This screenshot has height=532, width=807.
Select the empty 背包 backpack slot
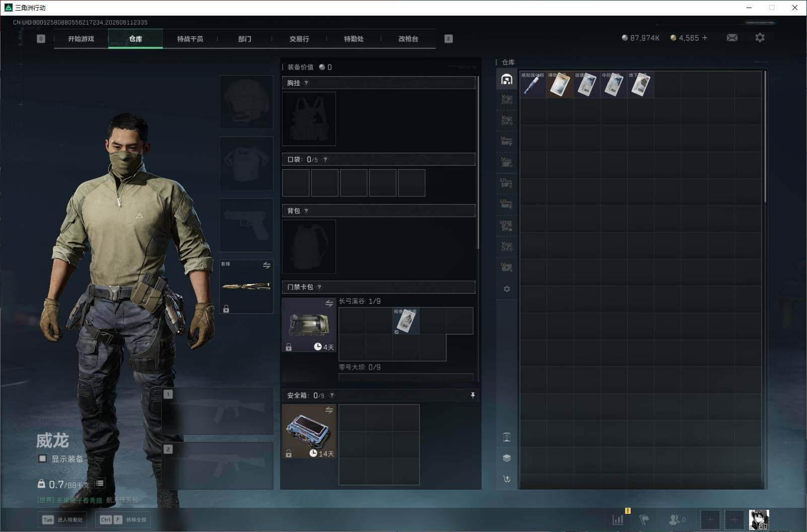[x=309, y=246]
